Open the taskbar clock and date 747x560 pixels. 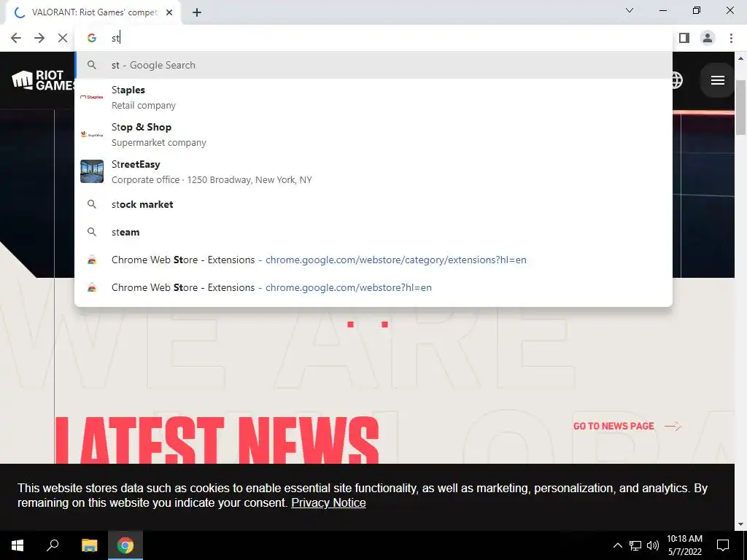[x=684, y=545]
